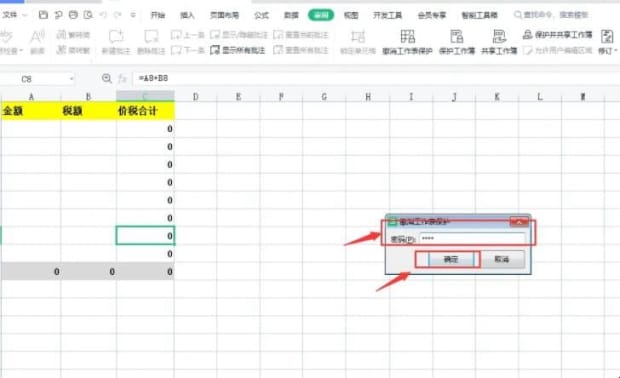
Task: Click the Redo arrow icon
Action: pos(117,15)
